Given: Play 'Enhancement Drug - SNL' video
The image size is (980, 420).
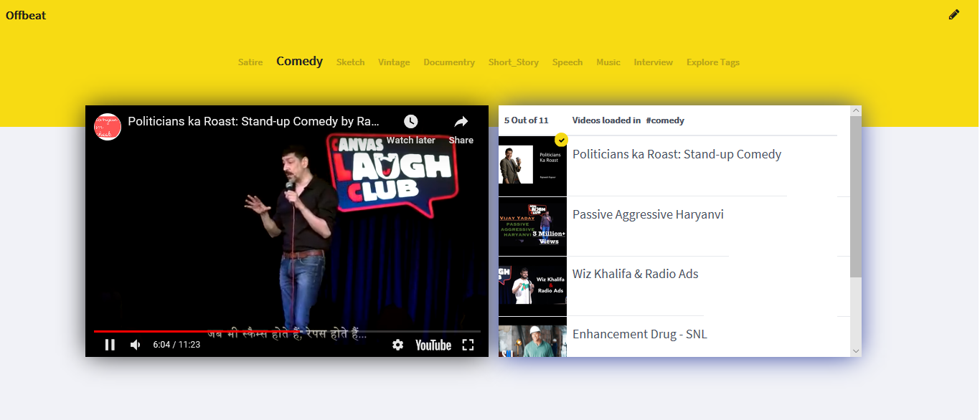Looking at the screenshot, I should 640,334.
